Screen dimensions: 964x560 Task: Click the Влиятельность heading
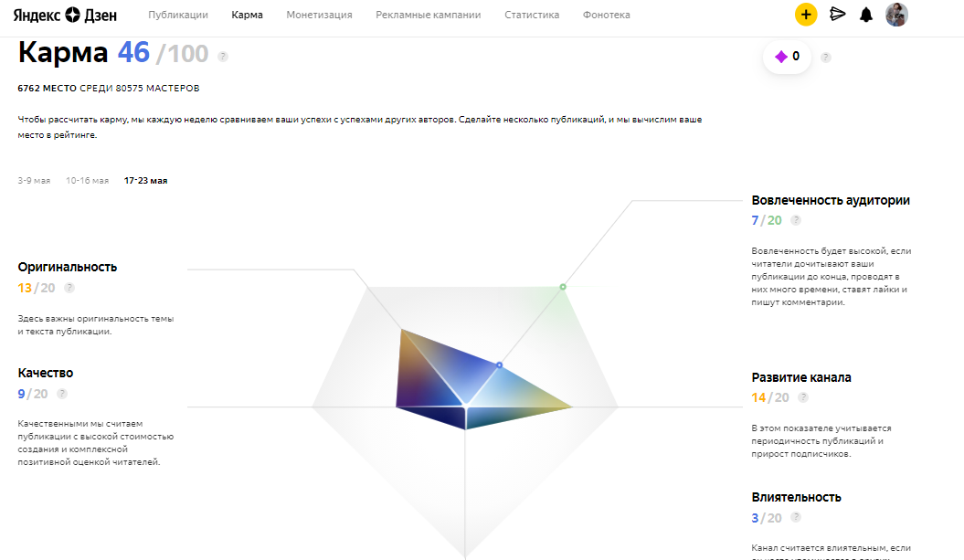coord(796,497)
